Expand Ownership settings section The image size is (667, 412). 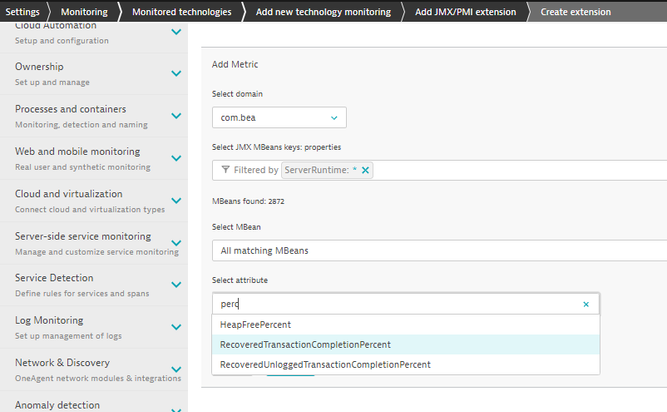(176, 74)
